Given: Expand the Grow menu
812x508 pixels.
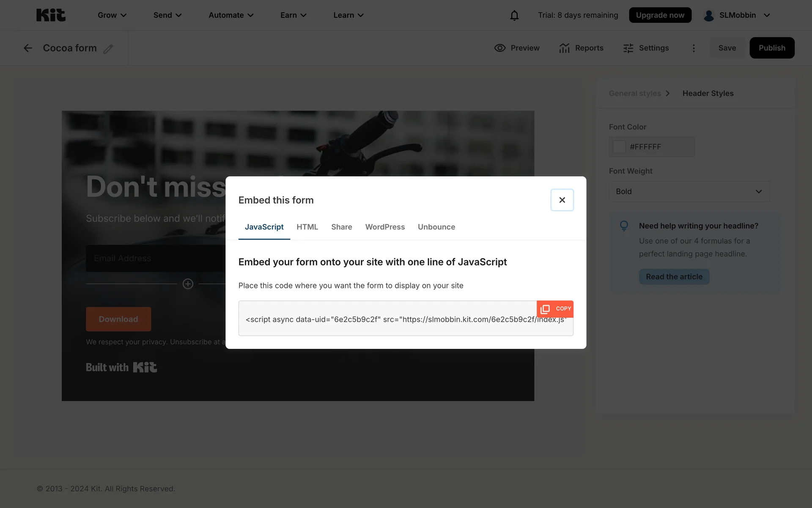Looking at the screenshot, I should 112,15.
